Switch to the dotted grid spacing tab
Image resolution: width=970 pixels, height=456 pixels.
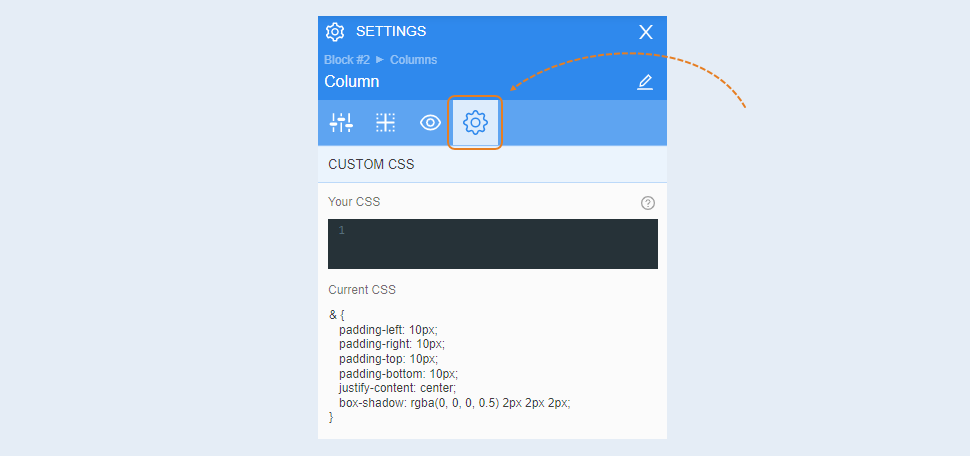click(385, 123)
